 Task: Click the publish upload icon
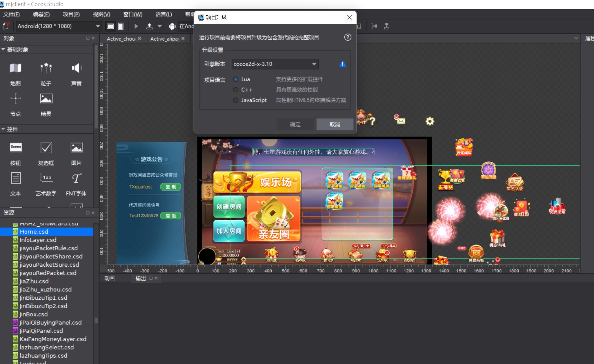pyautogui.click(x=149, y=26)
